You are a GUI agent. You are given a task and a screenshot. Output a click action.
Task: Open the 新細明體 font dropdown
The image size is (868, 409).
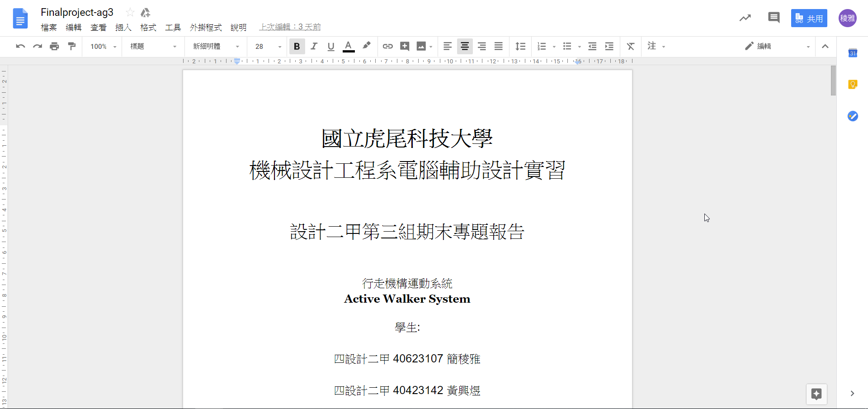pos(216,46)
